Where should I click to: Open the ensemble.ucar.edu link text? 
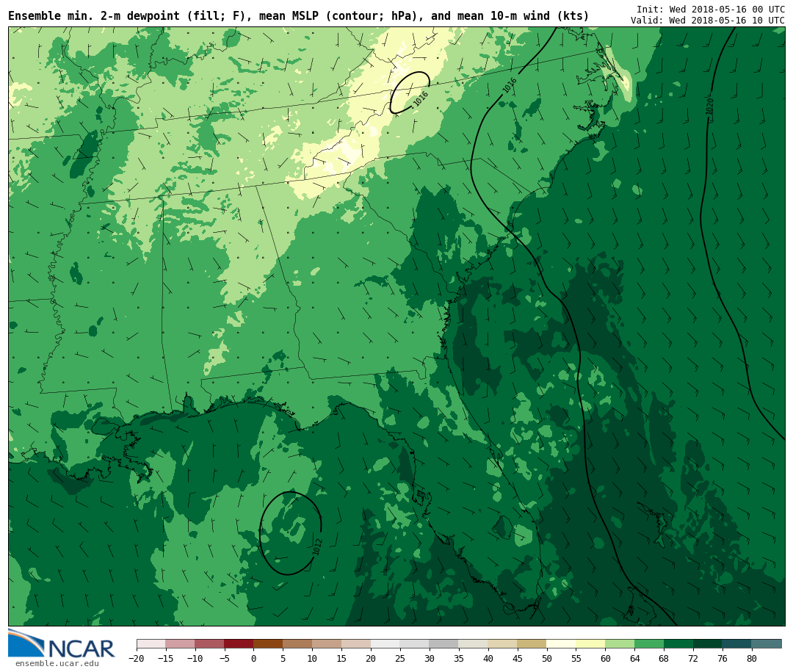pos(57,664)
